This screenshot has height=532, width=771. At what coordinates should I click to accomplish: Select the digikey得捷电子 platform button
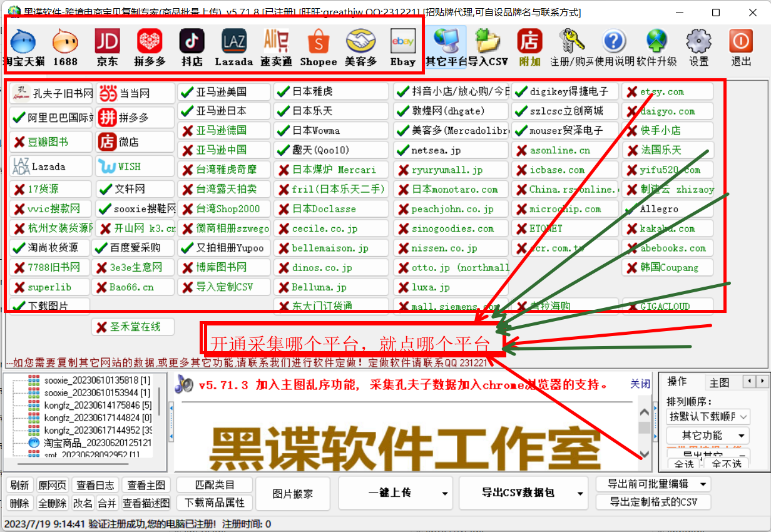[x=565, y=91]
